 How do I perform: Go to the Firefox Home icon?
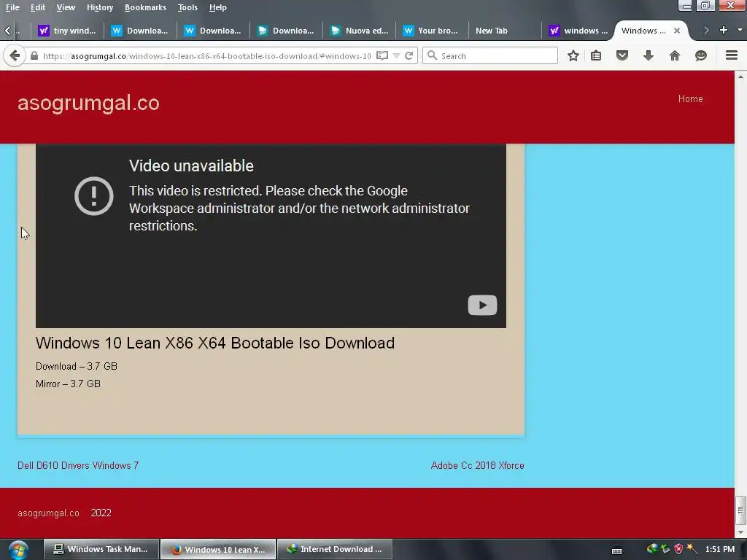[675, 55]
